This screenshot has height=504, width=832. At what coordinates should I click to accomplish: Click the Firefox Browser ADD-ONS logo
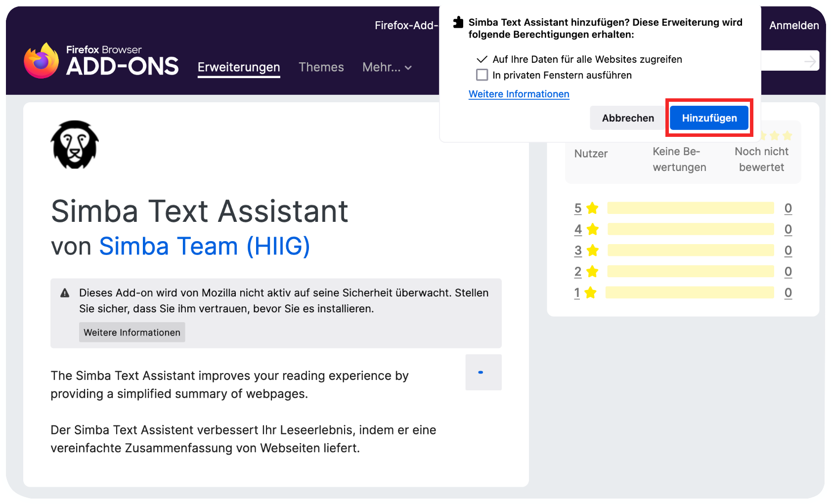click(x=101, y=60)
